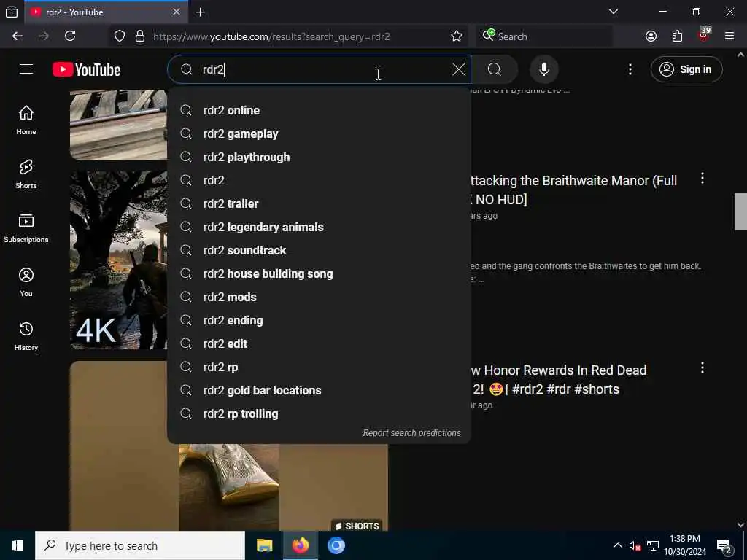Open YouTube settings three-dot menu

click(630, 69)
